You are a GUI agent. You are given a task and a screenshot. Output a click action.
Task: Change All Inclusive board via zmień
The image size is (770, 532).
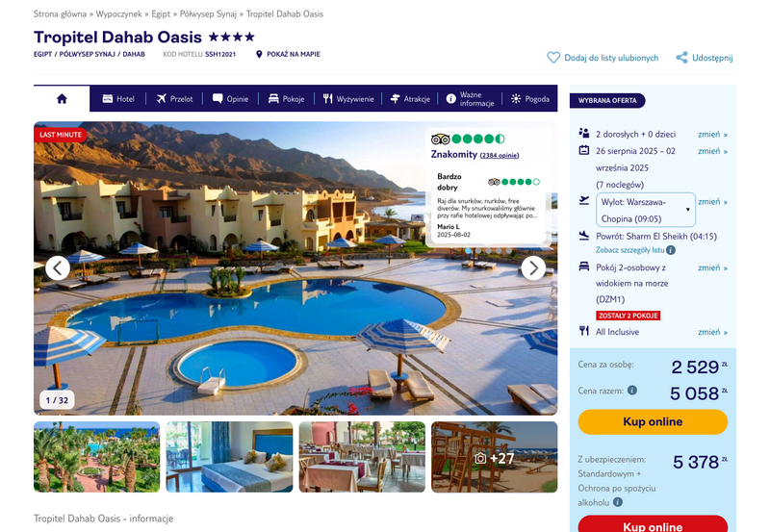point(712,332)
